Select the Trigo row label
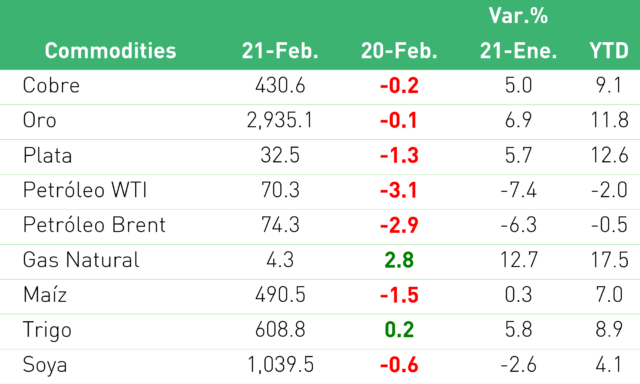This screenshot has width=640, height=384. [47, 330]
